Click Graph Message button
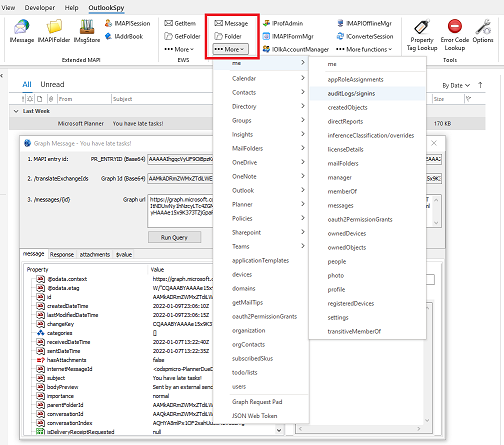The height and width of the screenshot is (445, 504). 231,23
